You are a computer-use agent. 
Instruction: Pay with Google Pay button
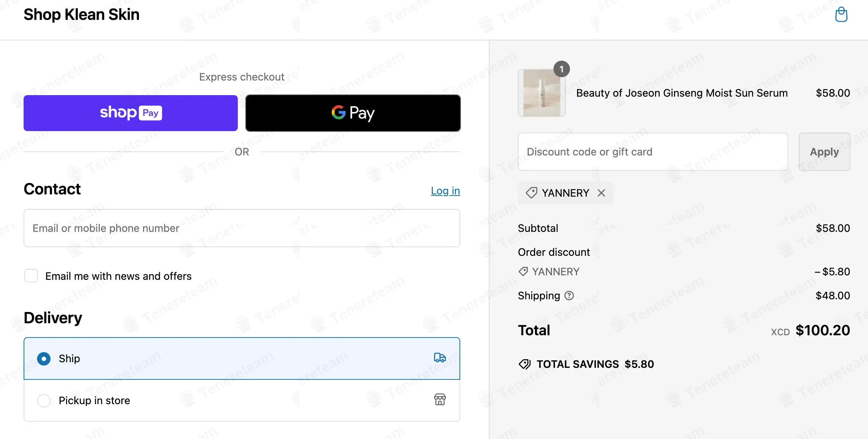(x=353, y=113)
